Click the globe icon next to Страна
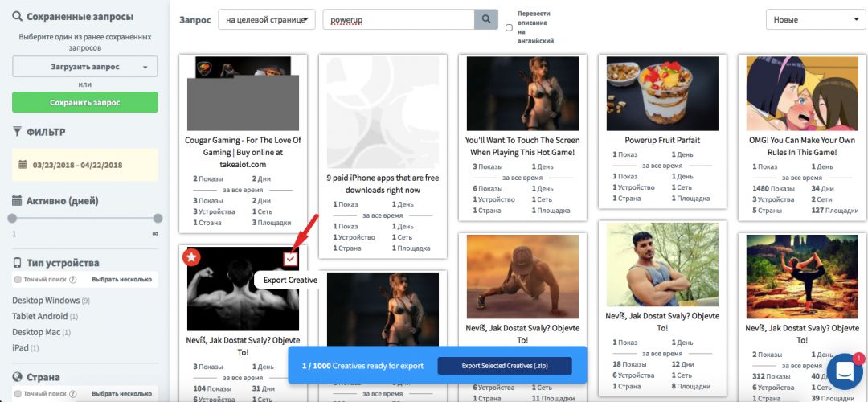 tap(17, 377)
